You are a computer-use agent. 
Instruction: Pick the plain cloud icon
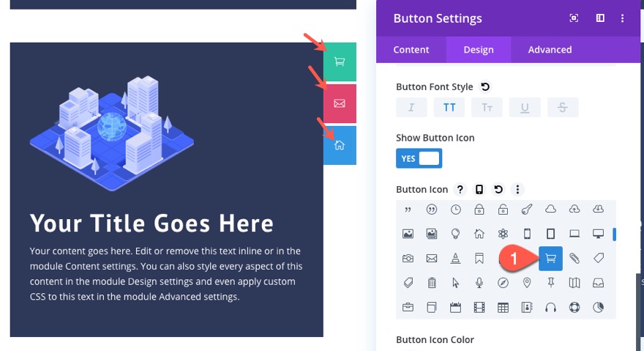551,210
